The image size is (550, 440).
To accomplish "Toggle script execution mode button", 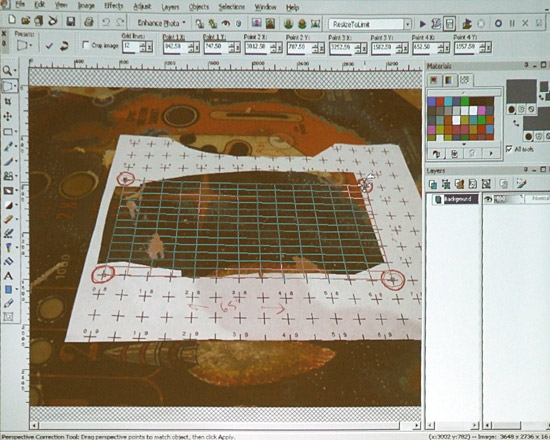I will (449, 24).
